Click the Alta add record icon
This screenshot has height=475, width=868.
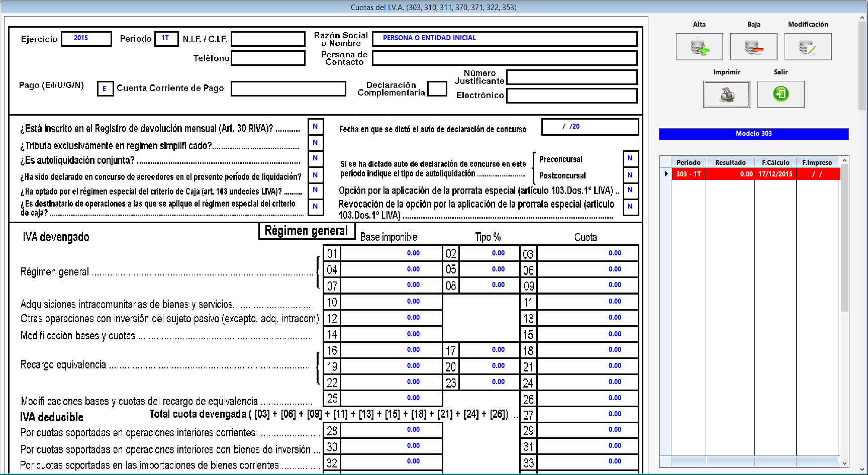click(x=699, y=47)
